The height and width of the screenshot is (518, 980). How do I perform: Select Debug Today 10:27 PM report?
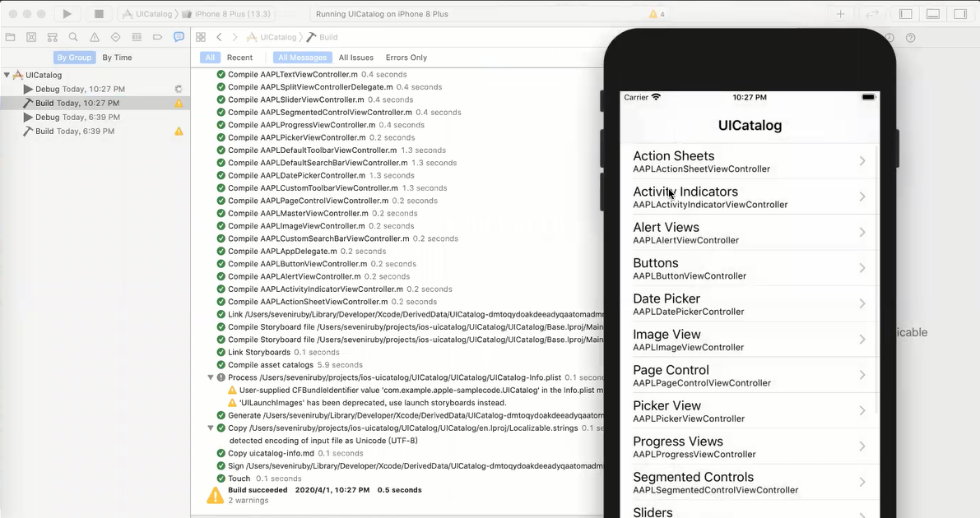(95, 90)
